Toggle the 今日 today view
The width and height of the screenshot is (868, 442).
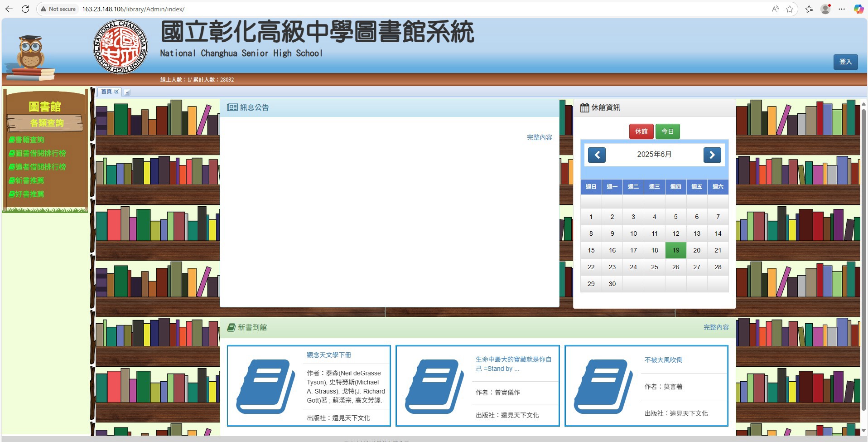668,131
